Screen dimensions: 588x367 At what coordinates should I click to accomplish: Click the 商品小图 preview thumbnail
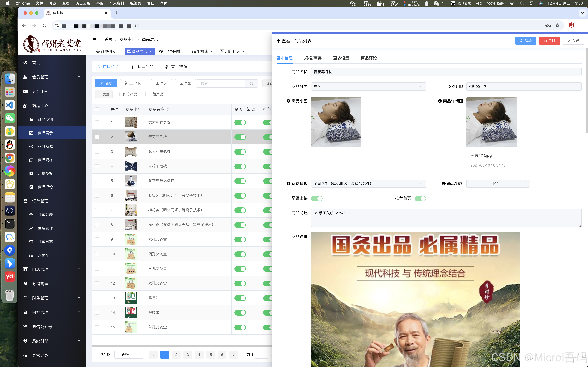coord(336,122)
